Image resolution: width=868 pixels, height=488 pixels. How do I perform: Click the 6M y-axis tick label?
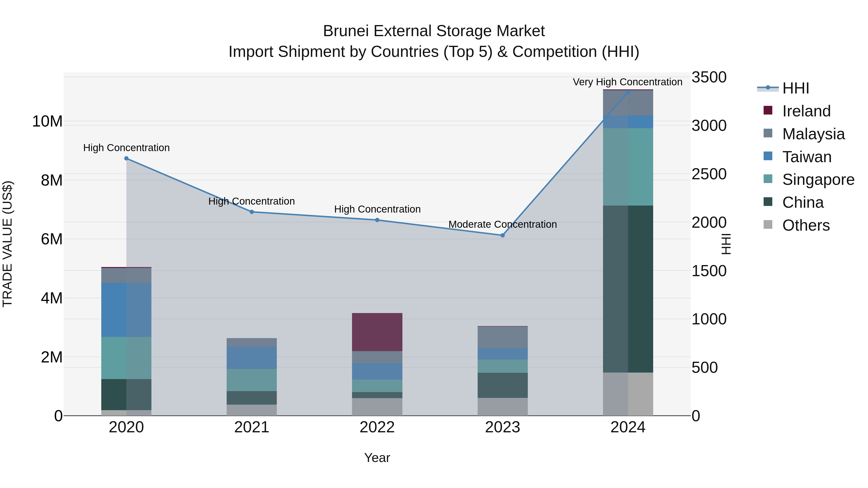point(52,239)
